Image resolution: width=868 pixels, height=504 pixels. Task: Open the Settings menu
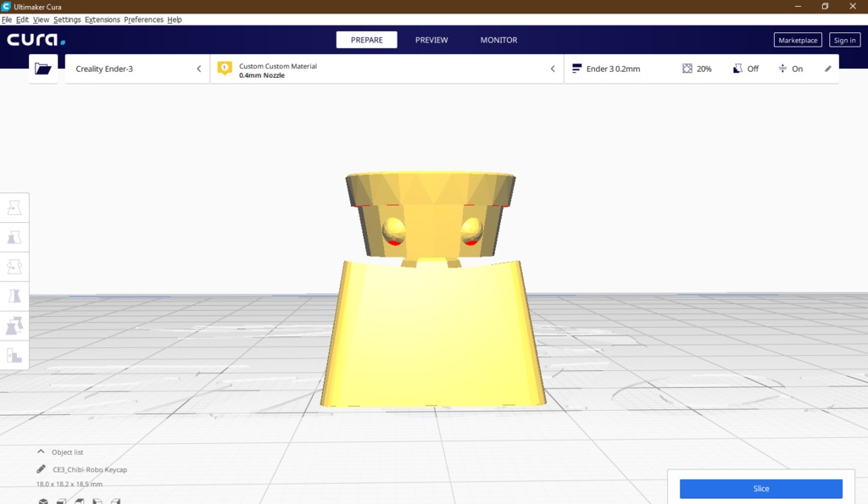[67, 19]
